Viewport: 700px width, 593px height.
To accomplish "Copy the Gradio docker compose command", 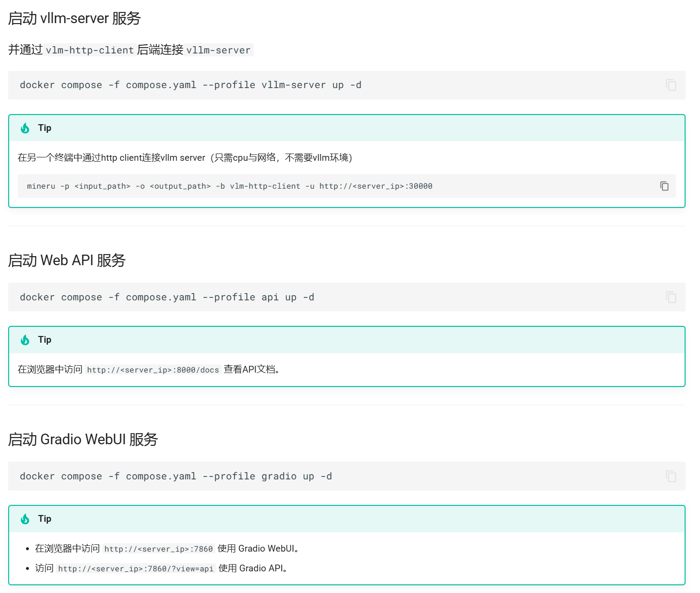I will (x=671, y=476).
